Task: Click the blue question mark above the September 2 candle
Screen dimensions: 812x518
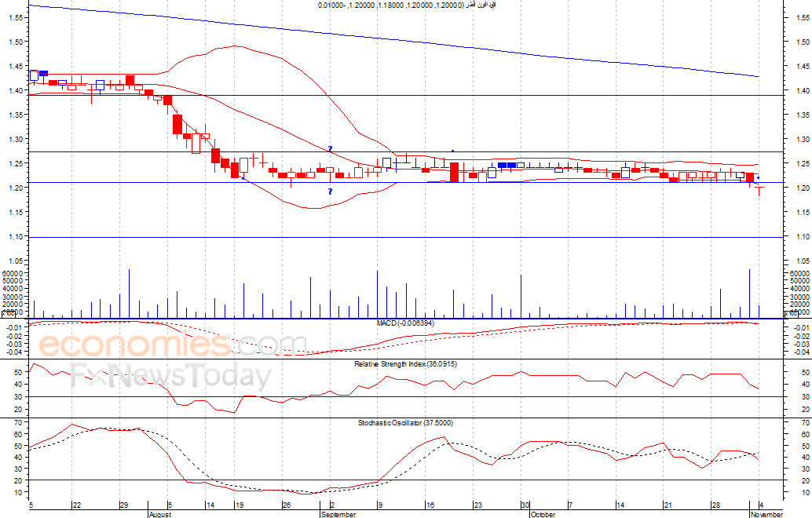Action: (x=331, y=150)
